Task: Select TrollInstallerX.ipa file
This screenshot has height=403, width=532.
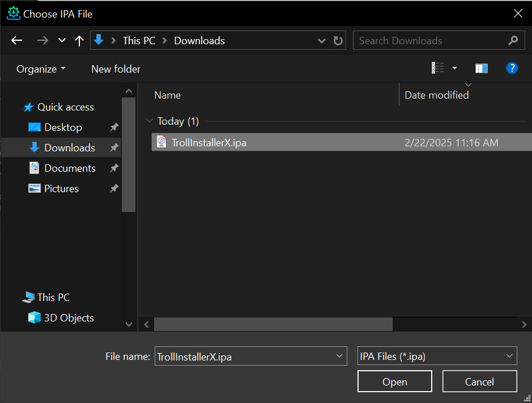Action: (x=208, y=143)
